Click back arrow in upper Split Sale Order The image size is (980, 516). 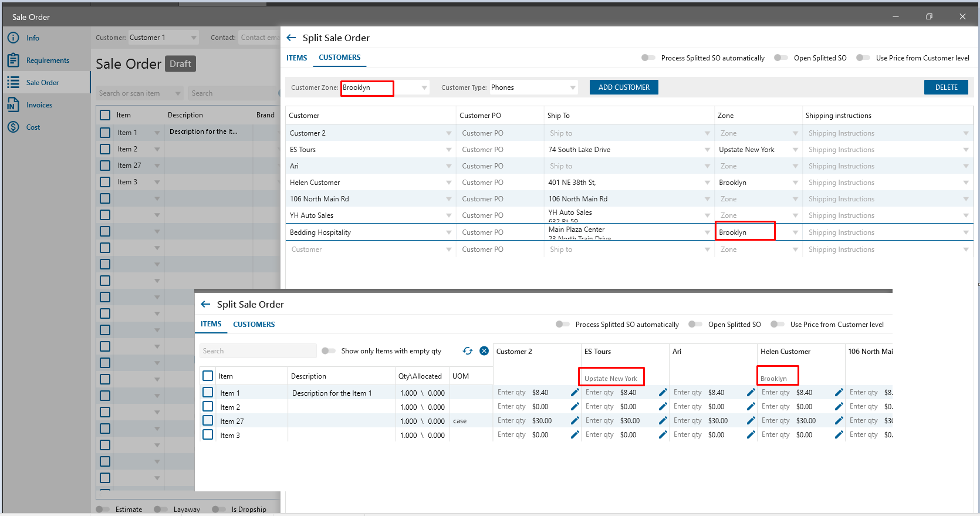tap(291, 38)
